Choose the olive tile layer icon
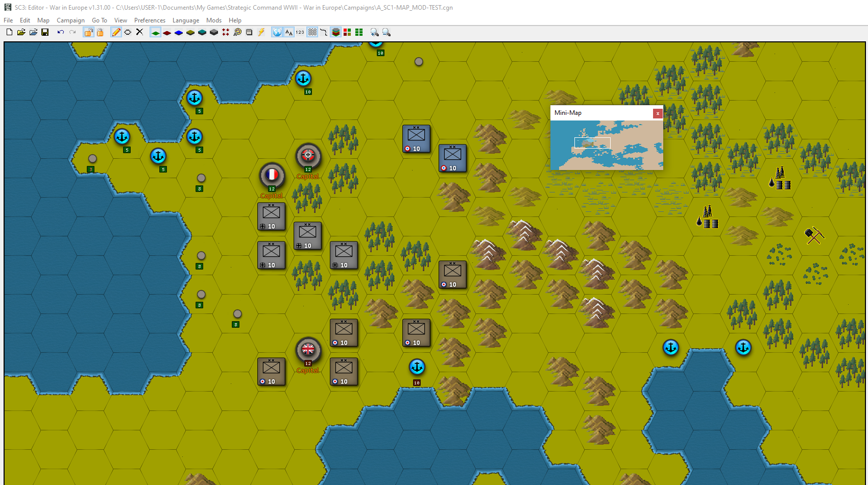868x485 pixels. click(x=190, y=33)
